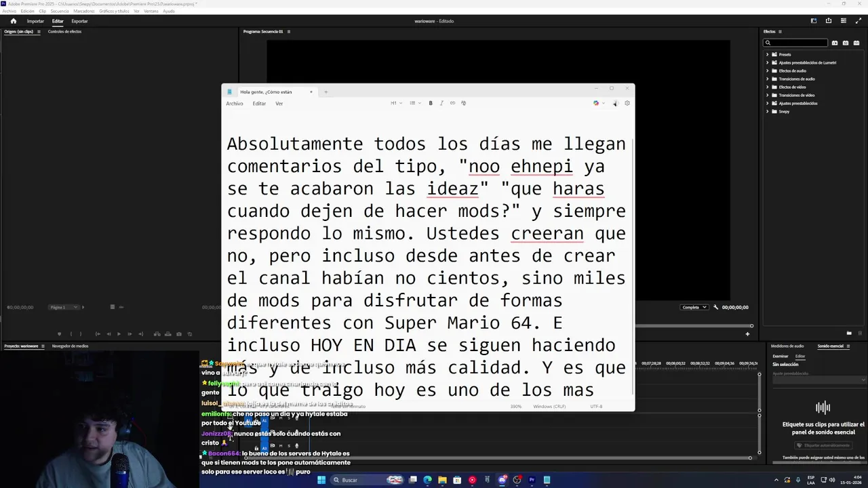Open Programa: Secuencia 01 panel menu
Viewport: 868px width, 488px height.
289,32
